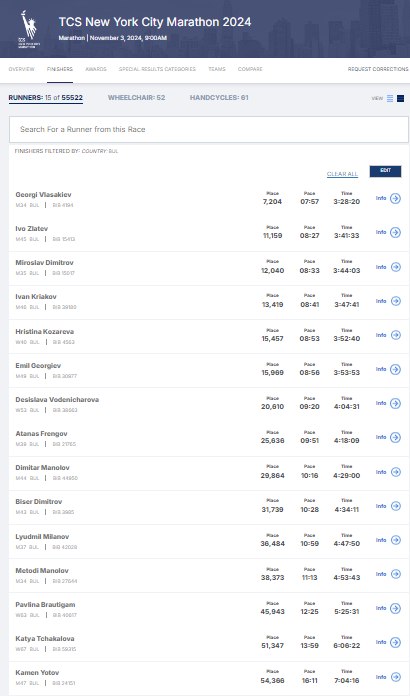Go to the Teams tab
This screenshot has height=696, width=410.
[217, 69]
